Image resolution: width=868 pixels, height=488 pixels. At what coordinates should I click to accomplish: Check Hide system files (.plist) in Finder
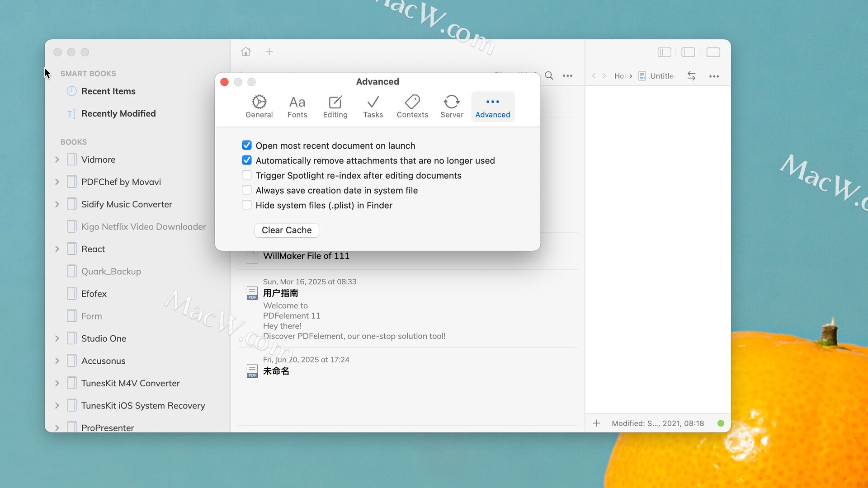click(x=247, y=205)
